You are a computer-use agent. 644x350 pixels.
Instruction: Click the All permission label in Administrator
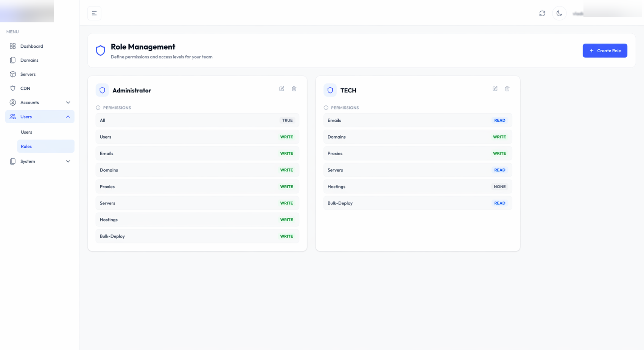pos(103,120)
